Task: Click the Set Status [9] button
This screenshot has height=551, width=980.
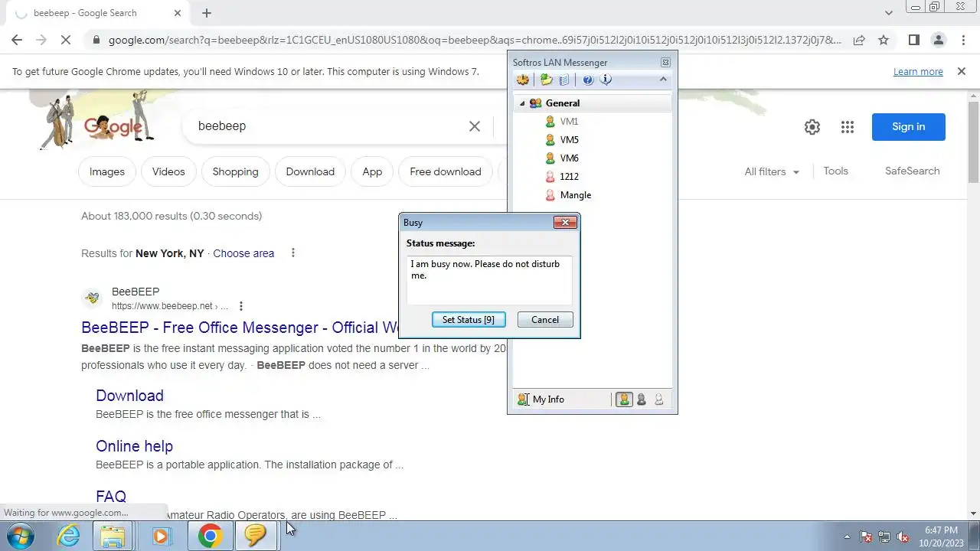Action: [469, 320]
